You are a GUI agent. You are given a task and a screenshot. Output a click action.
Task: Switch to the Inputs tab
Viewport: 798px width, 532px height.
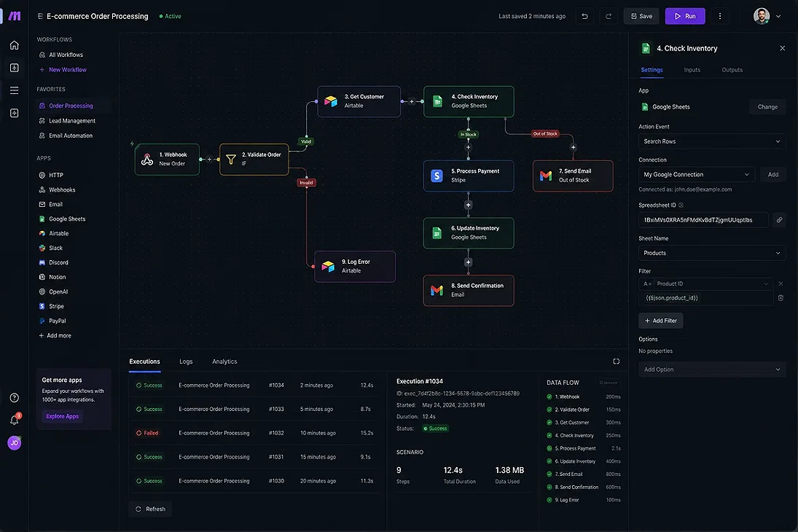tap(692, 70)
